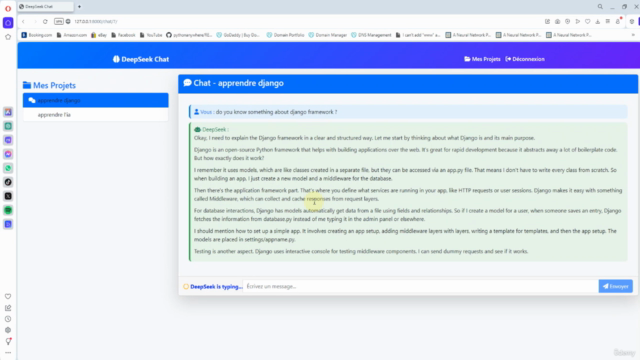Select the apprendre l'ia project

96,115
